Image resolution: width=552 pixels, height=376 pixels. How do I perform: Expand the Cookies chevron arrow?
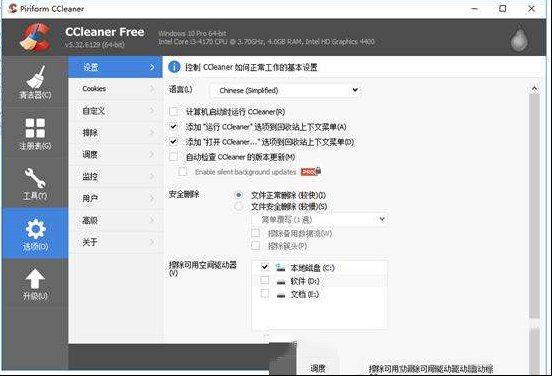tap(152, 89)
